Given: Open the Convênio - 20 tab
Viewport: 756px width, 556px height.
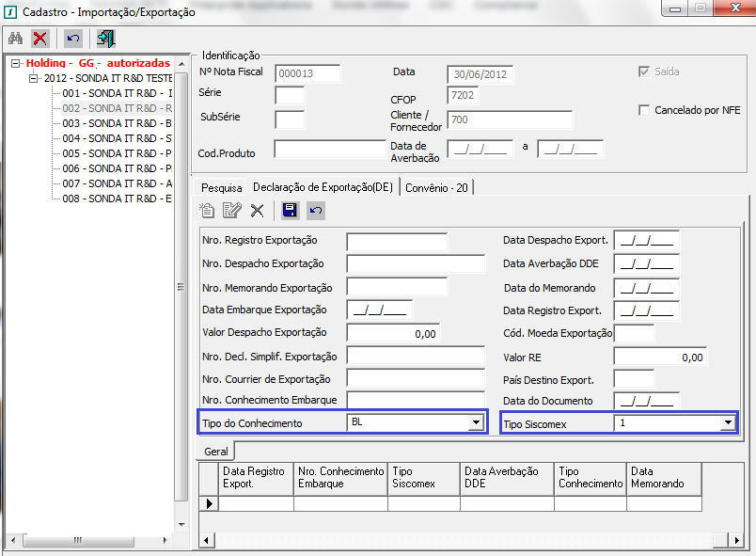Looking at the screenshot, I should point(436,187).
